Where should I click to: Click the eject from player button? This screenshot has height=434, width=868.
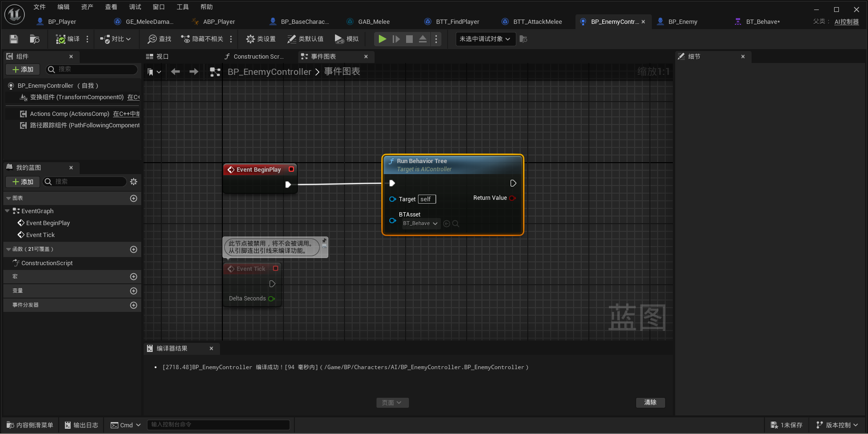pyautogui.click(x=423, y=39)
